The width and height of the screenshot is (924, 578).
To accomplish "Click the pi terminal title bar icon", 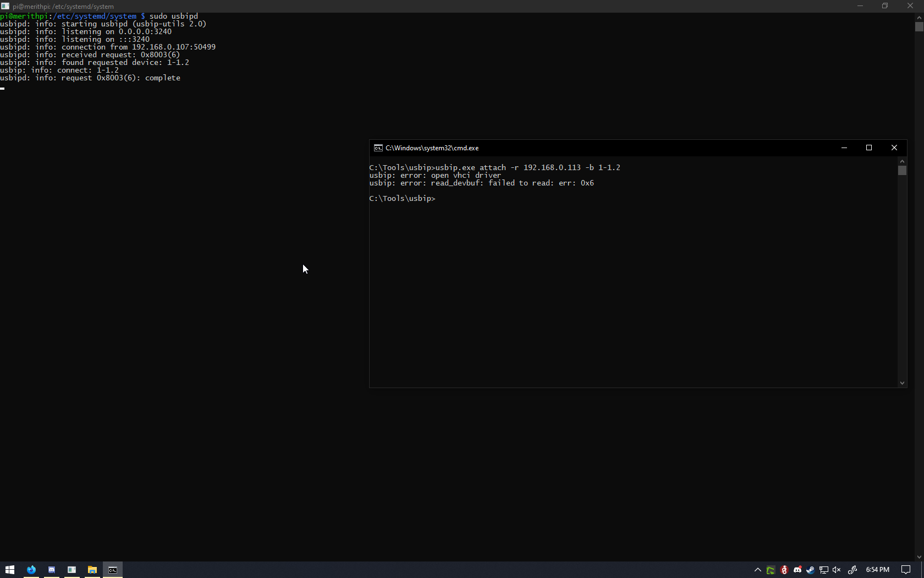I will tap(5, 6).
